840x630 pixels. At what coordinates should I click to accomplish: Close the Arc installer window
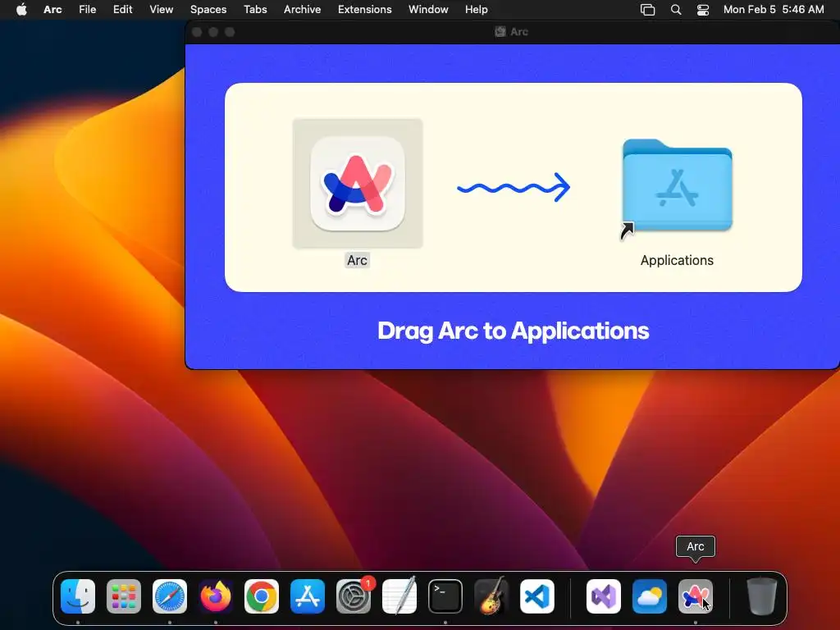[x=197, y=32]
